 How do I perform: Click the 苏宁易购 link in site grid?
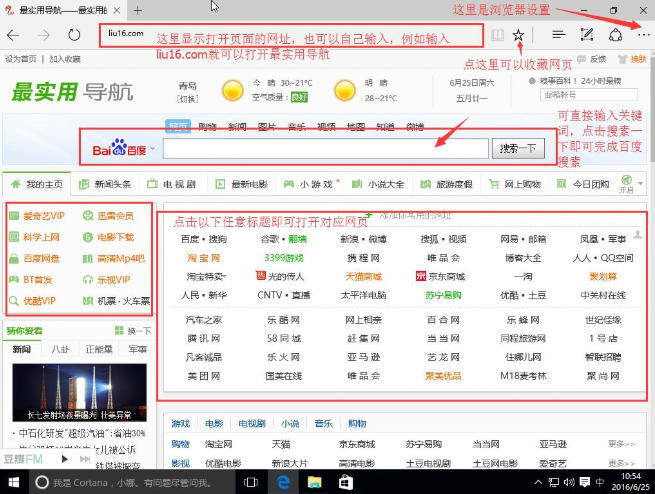pos(443,295)
